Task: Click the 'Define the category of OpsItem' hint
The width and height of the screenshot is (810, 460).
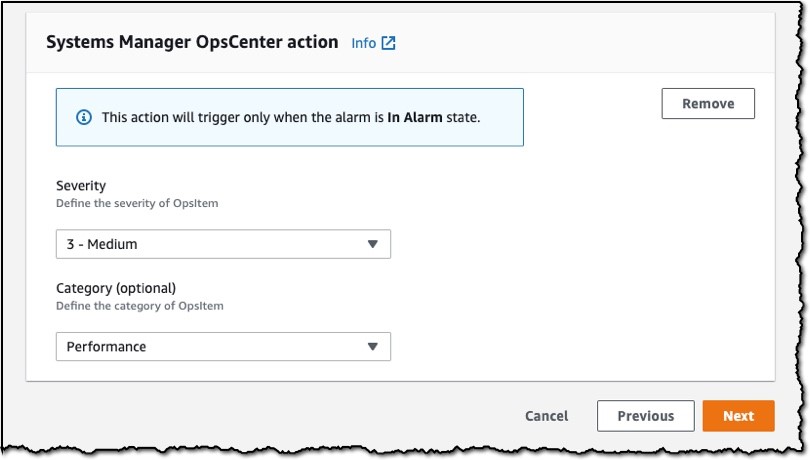Action: [x=139, y=305]
